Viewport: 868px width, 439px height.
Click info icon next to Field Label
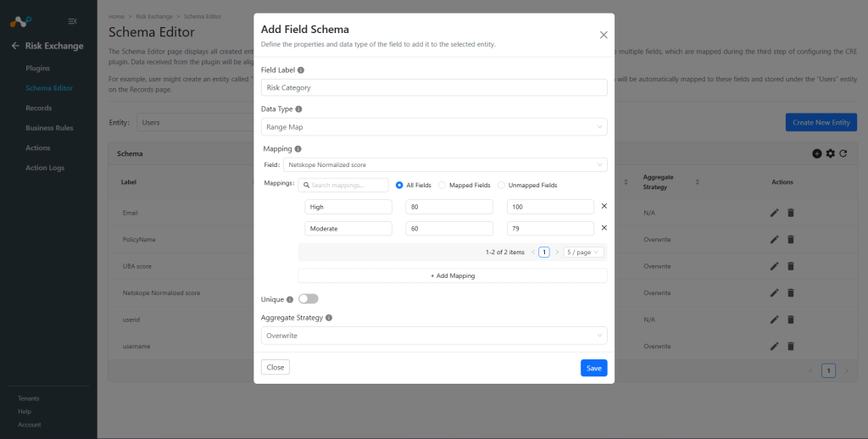point(301,70)
